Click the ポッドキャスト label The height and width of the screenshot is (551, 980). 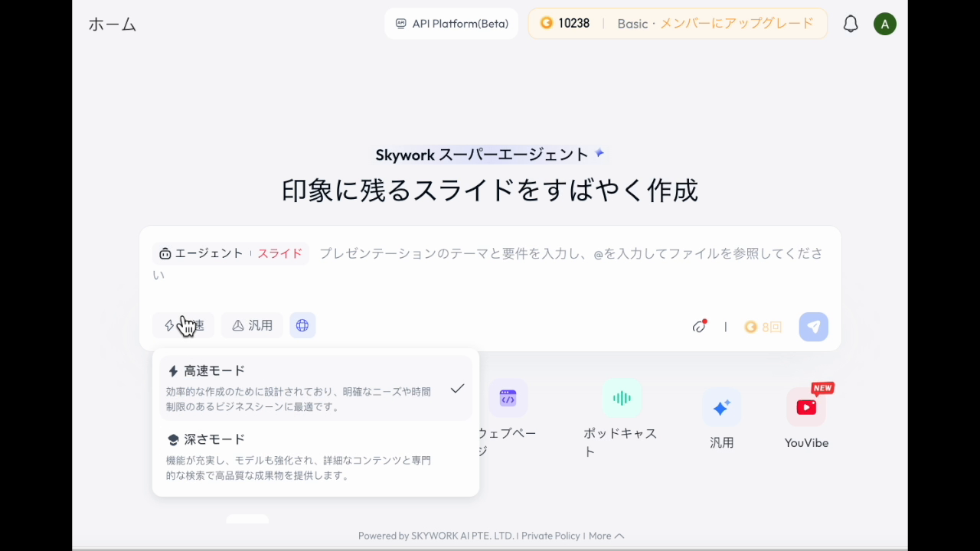coord(620,442)
